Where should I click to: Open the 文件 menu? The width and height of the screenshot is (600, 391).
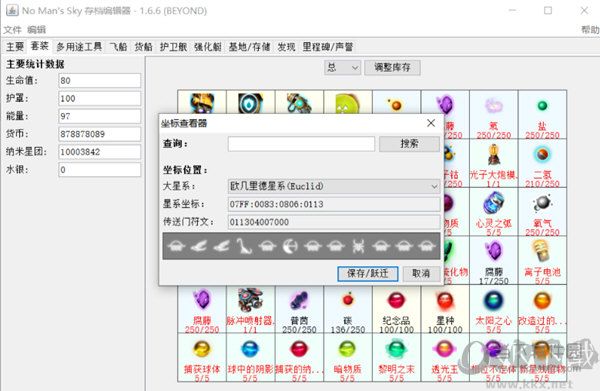12,30
